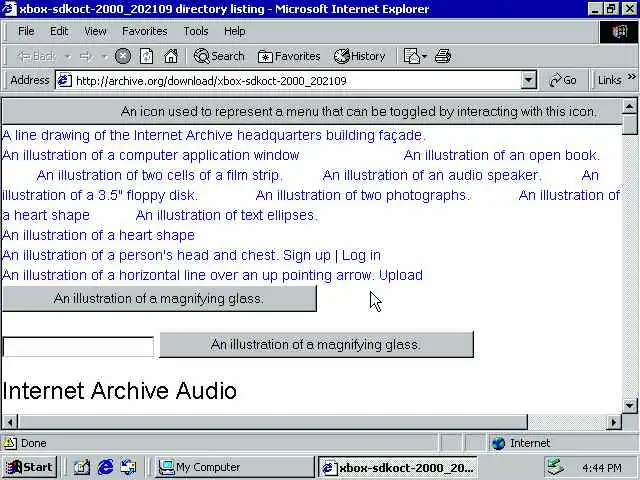The height and width of the screenshot is (480, 640).
Task: Open the Help menu
Action: pyautogui.click(x=234, y=31)
